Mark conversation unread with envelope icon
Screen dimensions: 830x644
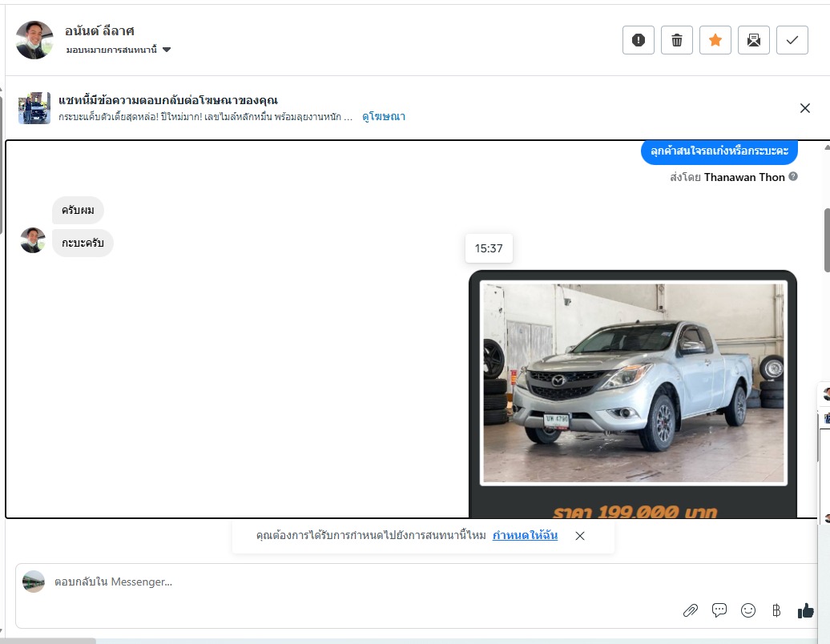click(754, 40)
